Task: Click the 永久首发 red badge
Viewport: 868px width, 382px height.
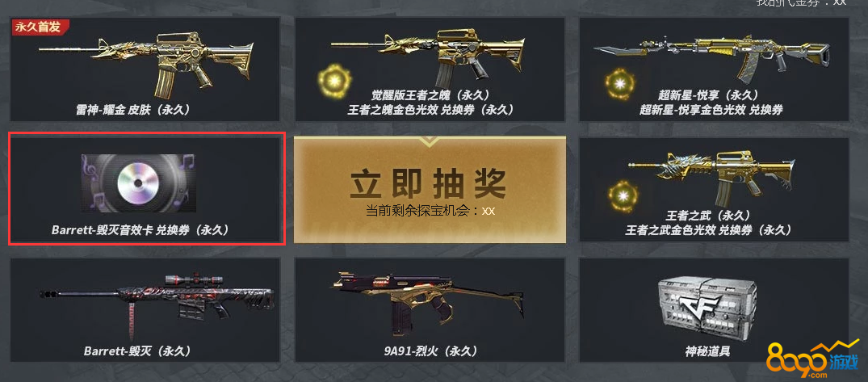Action: (x=40, y=27)
